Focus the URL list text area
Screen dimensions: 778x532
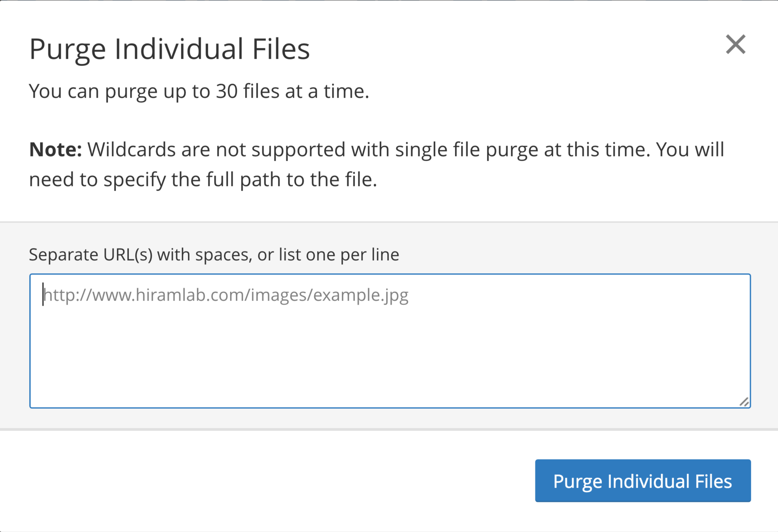[390, 341]
